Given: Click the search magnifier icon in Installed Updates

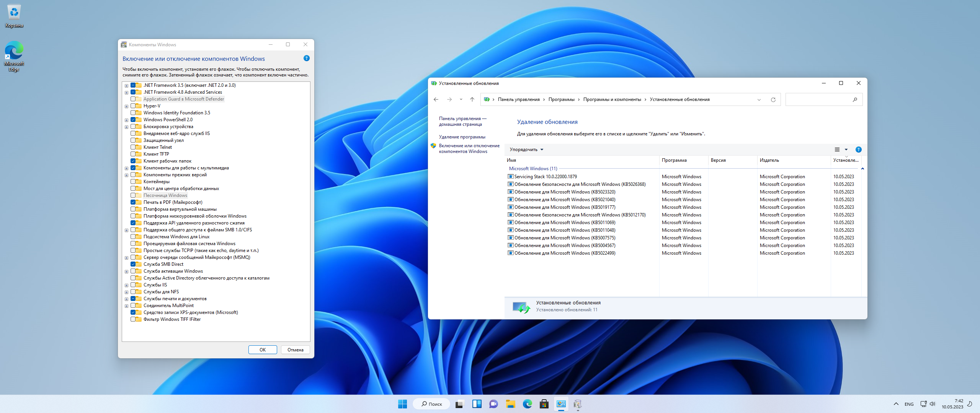Looking at the screenshot, I should tap(855, 99).
